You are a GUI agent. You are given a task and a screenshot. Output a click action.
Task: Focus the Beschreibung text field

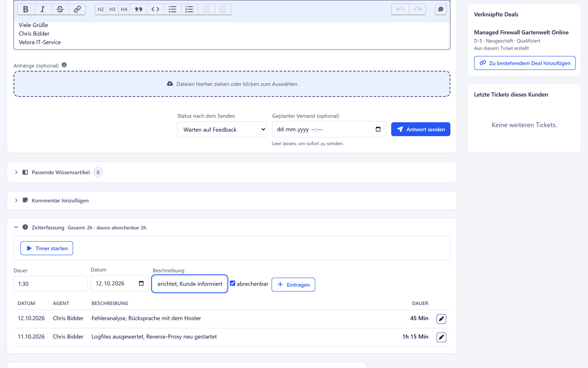189,284
